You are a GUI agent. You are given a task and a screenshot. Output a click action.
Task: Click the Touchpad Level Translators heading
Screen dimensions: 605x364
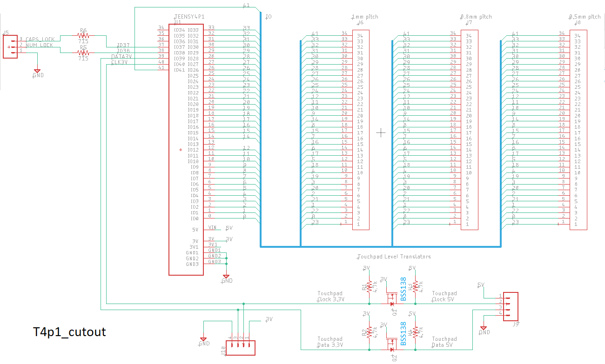pyautogui.click(x=394, y=257)
